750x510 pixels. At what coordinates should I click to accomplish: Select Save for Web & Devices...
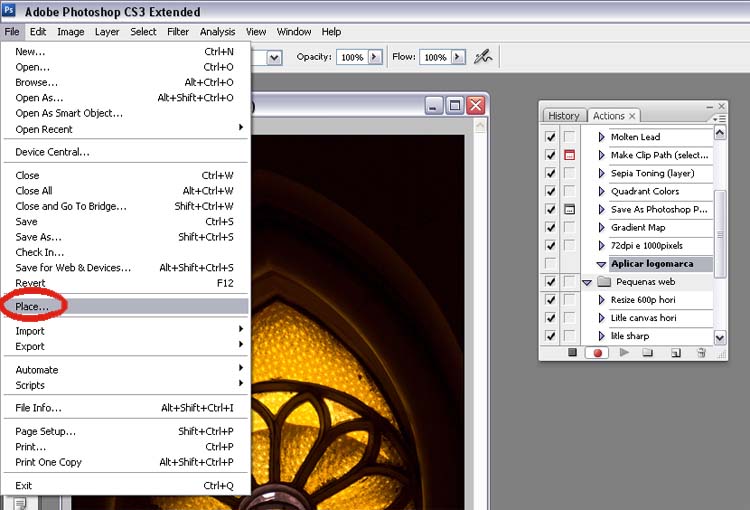[x=73, y=268]
